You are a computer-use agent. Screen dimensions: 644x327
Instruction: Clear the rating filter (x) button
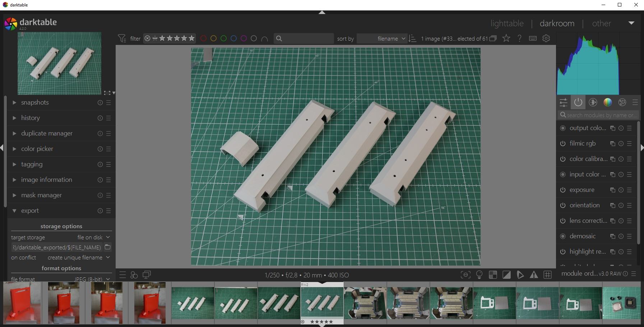tap(147, 38)
